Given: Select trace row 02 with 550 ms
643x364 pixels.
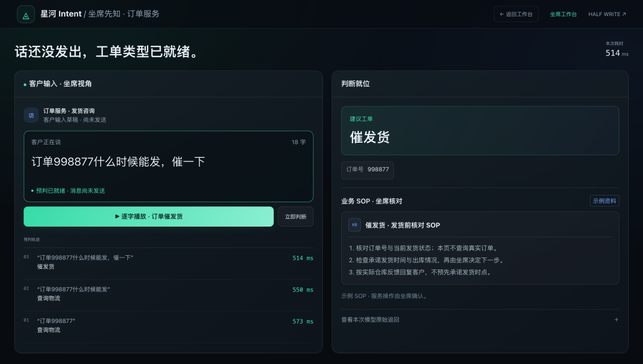Looking at the screenshot, I should click(168, 294).
